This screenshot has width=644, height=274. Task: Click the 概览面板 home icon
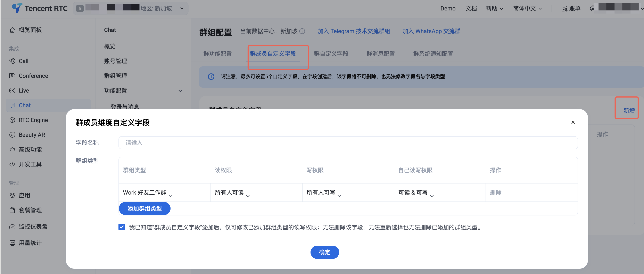pos(12,30)
